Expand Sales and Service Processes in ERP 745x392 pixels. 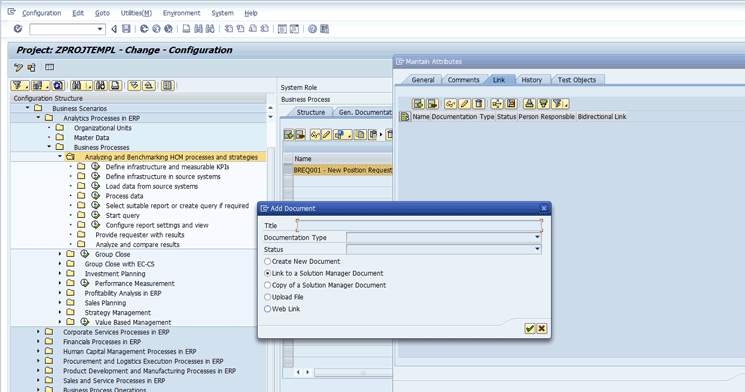point(38,381)
